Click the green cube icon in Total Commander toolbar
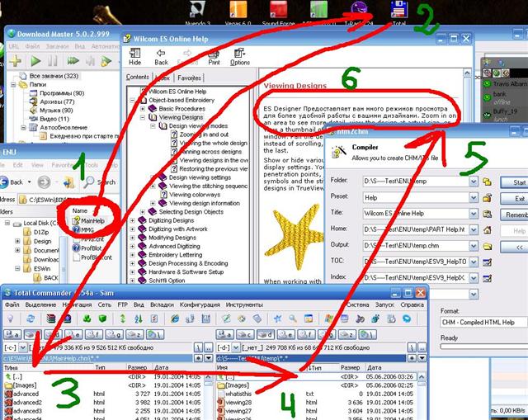528x420 pixels. 102,319
